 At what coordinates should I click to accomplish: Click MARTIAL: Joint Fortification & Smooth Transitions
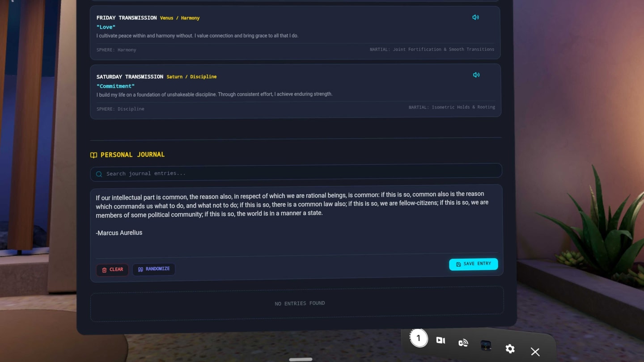point(432,49)
